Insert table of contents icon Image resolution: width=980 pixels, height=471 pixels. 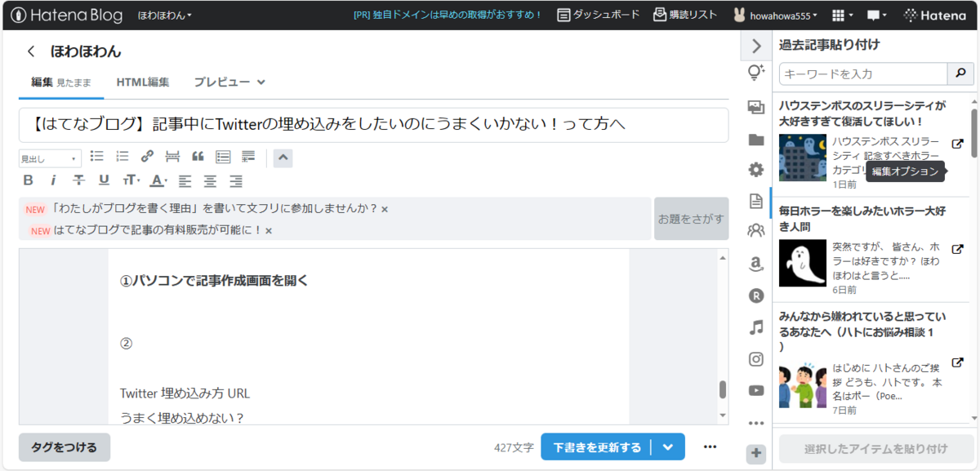(x=223, y=156)
